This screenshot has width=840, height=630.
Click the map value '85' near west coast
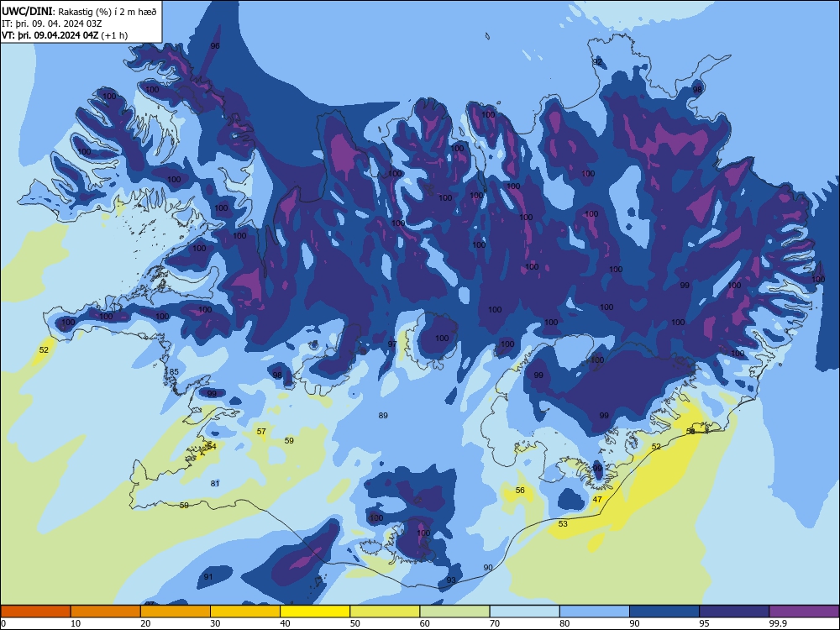pos(174,372)
